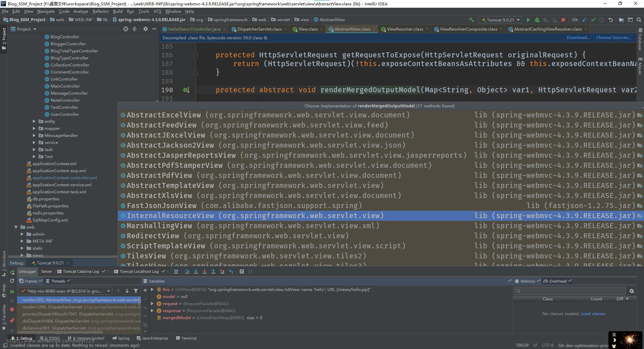Run the Tomcat 9.0.21 configuration

pos(528,20)
